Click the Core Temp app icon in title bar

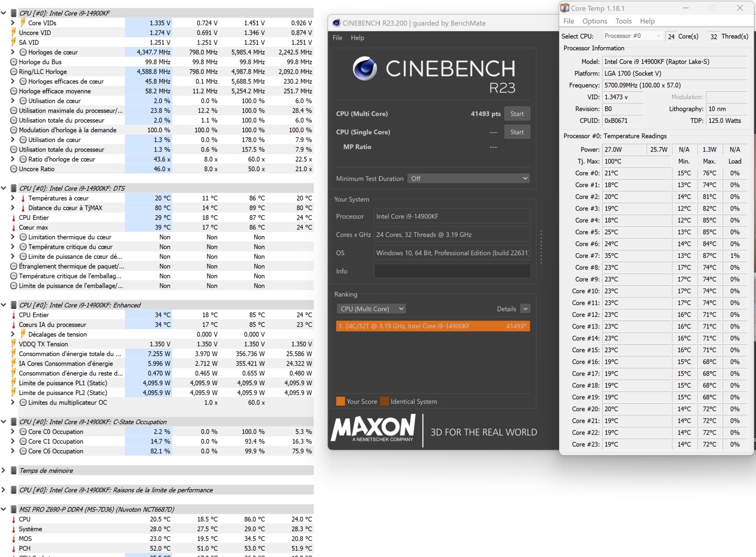pos(565,8)
